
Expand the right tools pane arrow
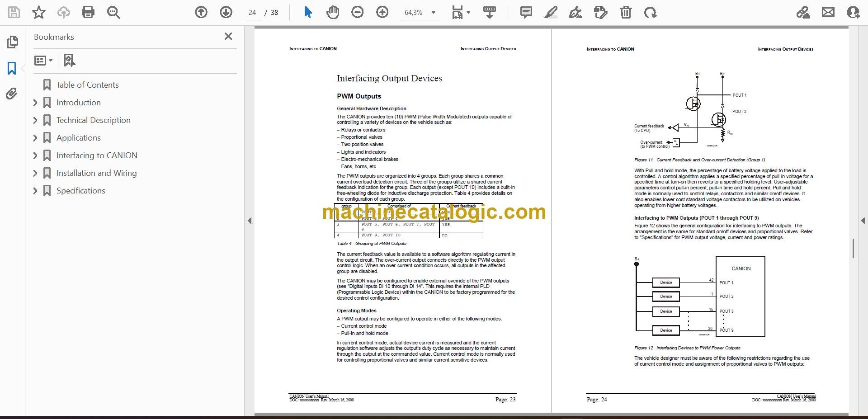863,221
